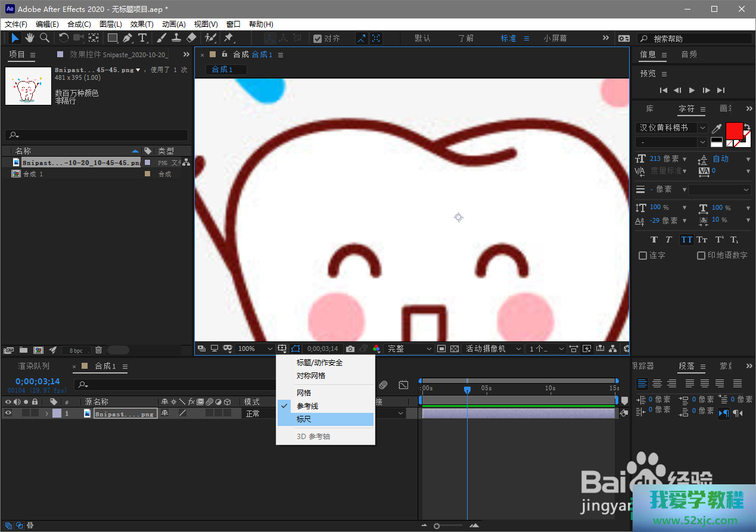Open the 100% magnification dropdown
This screenshot has height=532, width=756.
pos(254,349)
